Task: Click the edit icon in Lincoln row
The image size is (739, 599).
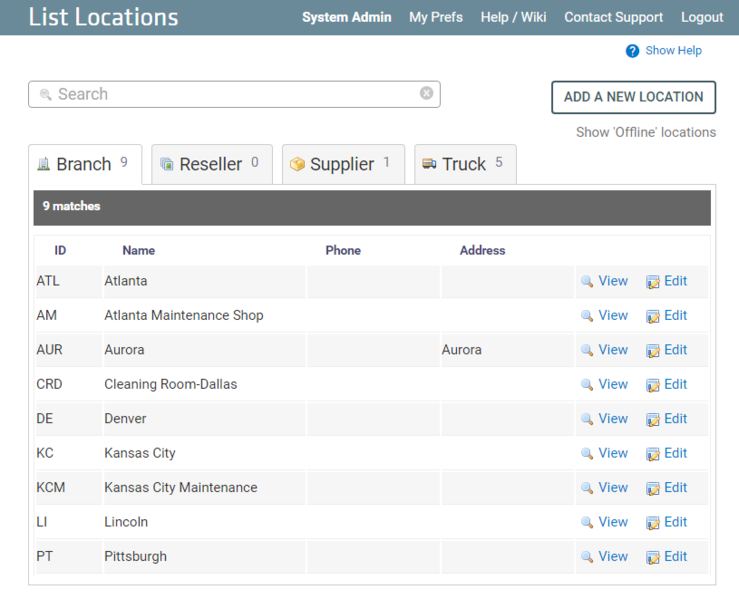Action: (x=653, y=523)
